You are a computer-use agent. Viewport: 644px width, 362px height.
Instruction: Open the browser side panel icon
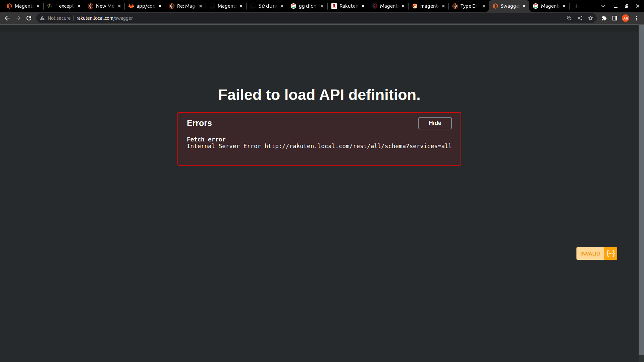pyautogui.click(x=614, y=18)
